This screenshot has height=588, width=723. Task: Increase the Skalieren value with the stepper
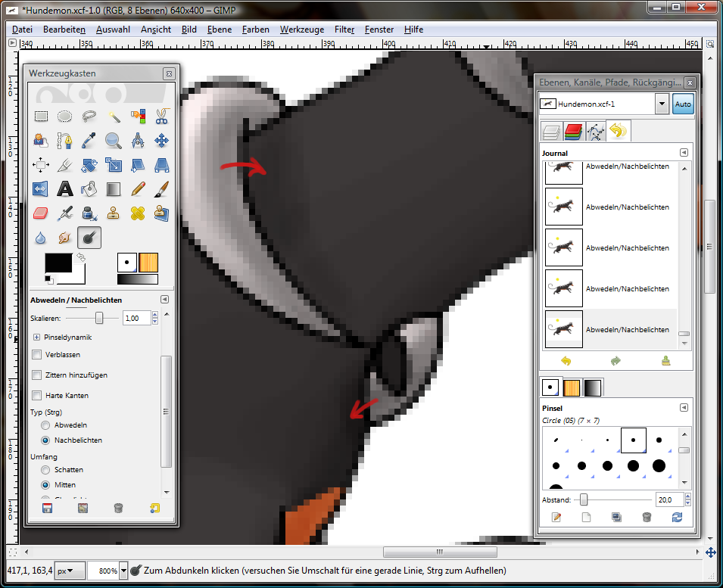click(x=155, y=315)
